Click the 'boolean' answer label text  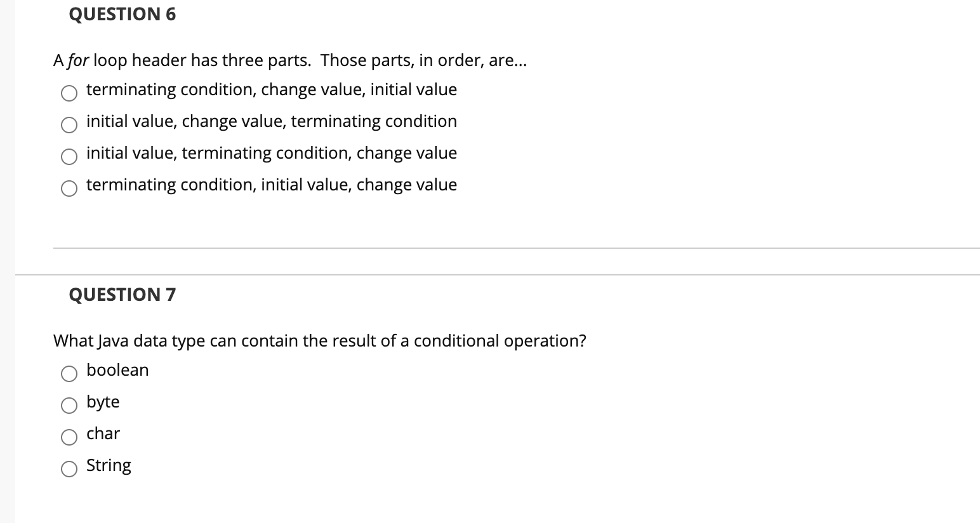(117, 369)
